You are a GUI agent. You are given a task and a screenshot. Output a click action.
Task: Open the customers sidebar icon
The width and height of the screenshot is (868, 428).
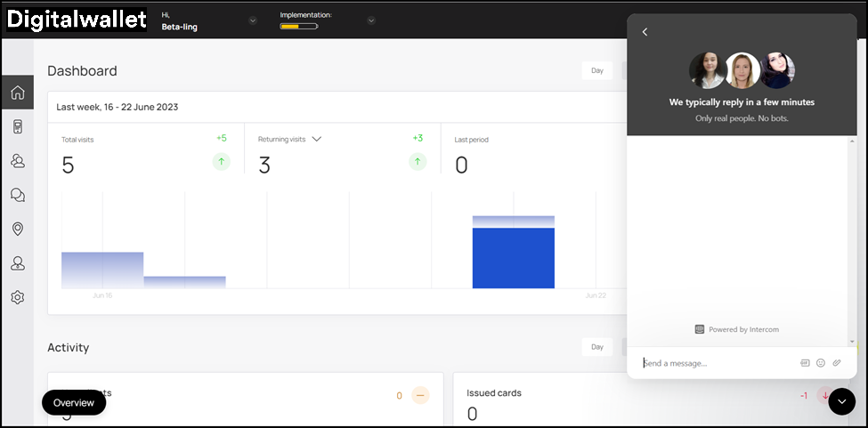pyautogui.click(x=17, y=161)
